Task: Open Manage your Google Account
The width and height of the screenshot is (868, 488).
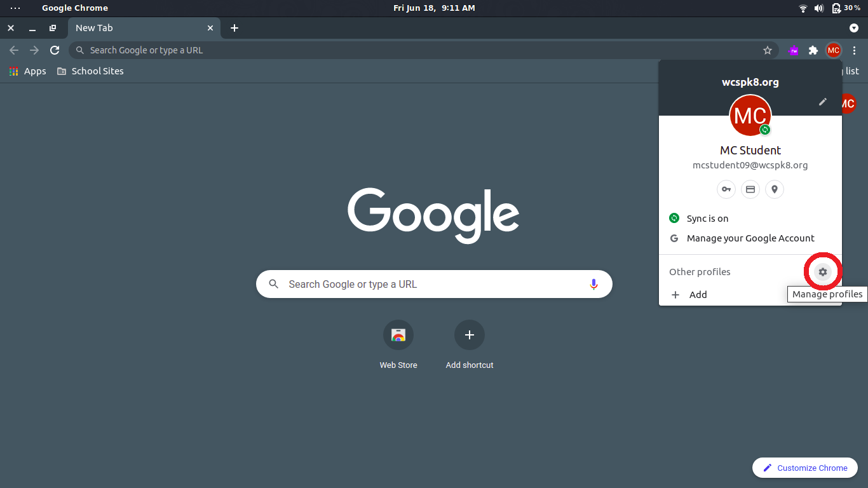Action: tap(750, 238)
